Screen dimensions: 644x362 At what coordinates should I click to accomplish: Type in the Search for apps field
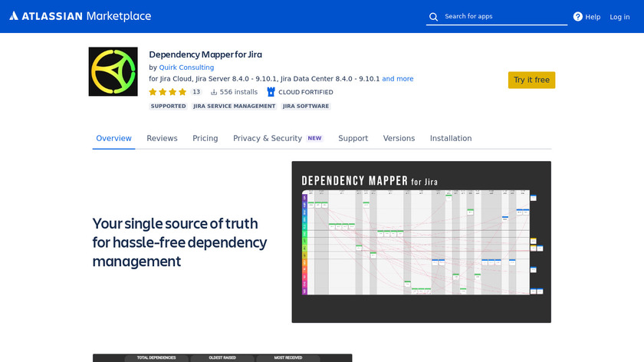pos(502,16)
